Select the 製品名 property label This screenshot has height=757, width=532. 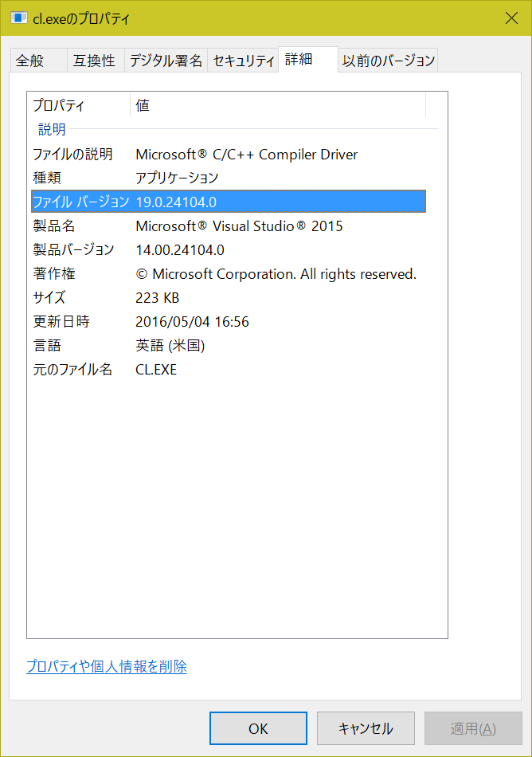tap(54, 226)
